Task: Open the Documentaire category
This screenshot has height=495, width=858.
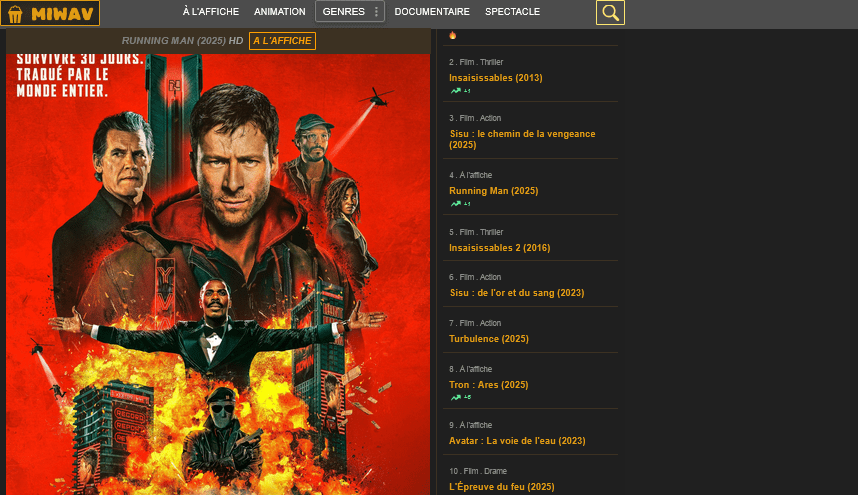Action: tap(432, 12)
